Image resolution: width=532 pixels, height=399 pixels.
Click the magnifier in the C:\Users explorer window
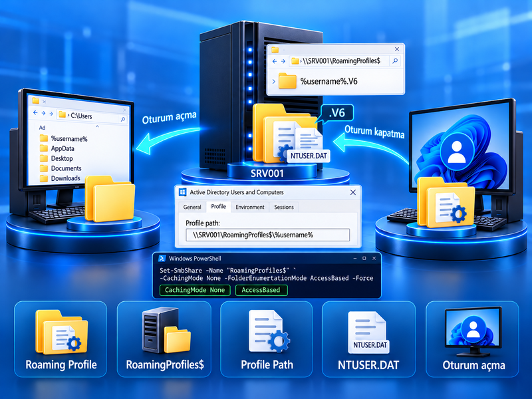click(123, 120)
